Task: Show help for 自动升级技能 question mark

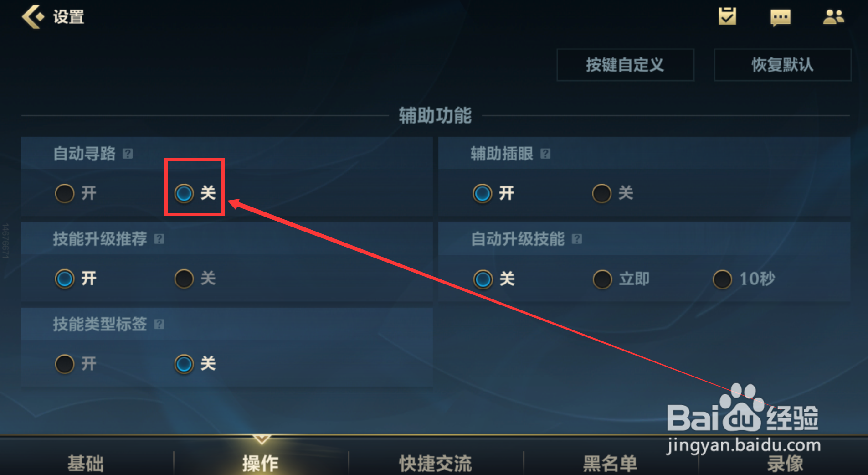Action: [577, 239]
